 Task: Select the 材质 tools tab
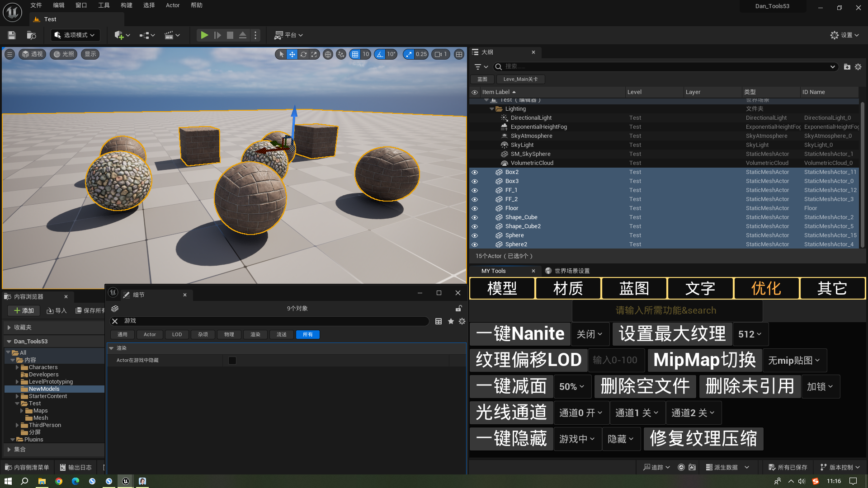(x=568, y=289)
